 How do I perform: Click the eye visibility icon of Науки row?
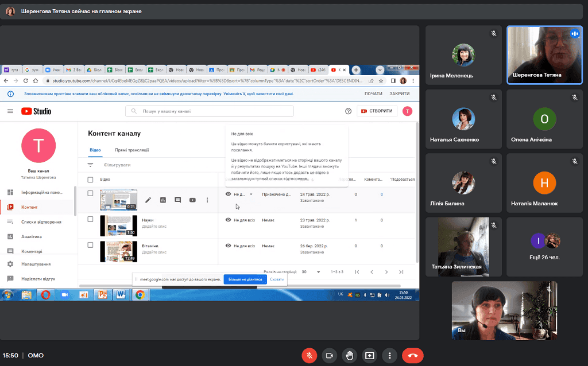coord(228,220)
